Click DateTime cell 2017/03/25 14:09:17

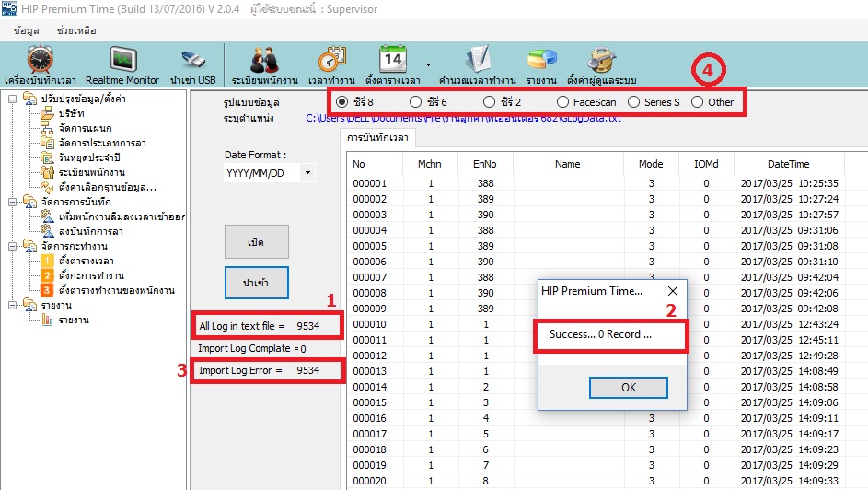click(x=790, y=434)
